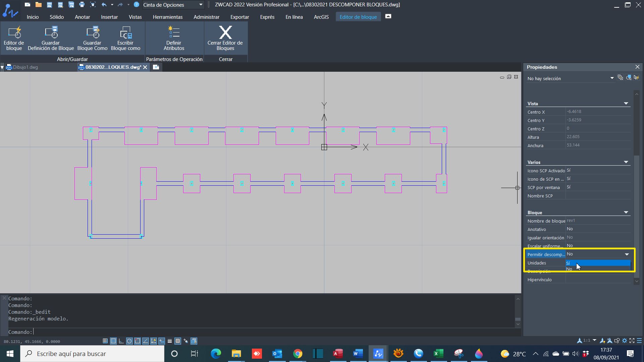Click the plot printer icon in quick toolbar

(82, 5)
